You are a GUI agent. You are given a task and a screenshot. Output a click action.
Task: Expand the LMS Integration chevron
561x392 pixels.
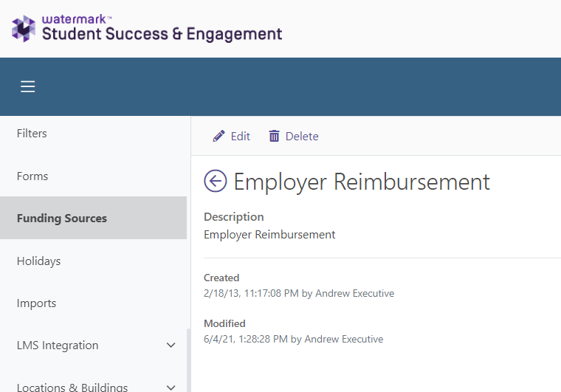[171, 345]
